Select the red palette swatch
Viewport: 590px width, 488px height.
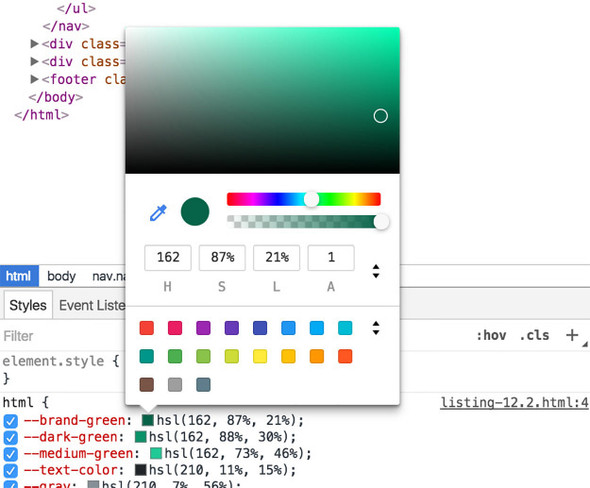[146, 328]
